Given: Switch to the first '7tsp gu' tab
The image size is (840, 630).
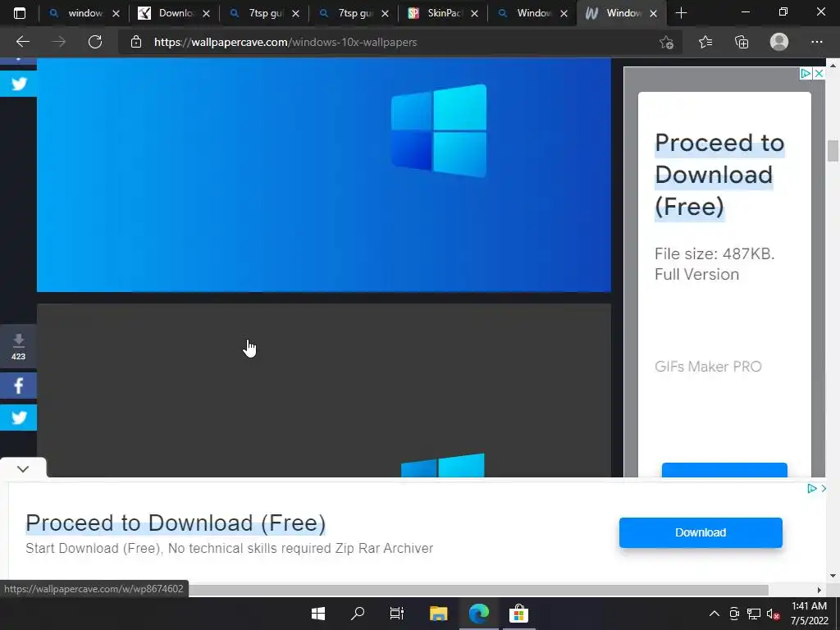Looking at the screenshot, I should click(263, 13).
